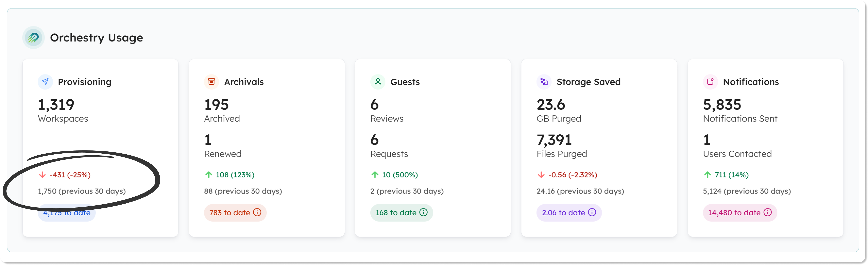Click the Storage Saved icon
868x265 pixels.
point(544,82)
